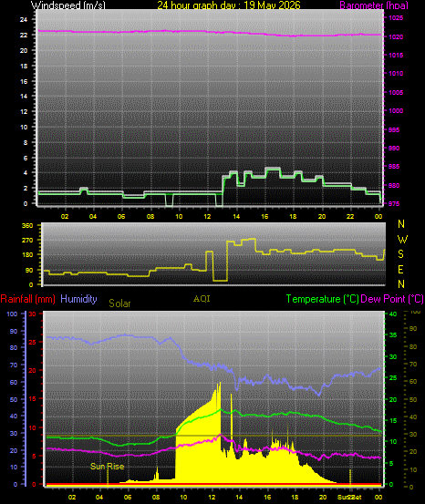Click the red rainfall axis value 30
The width and height of the screenshot is (425, 504).
pos(32,314)
